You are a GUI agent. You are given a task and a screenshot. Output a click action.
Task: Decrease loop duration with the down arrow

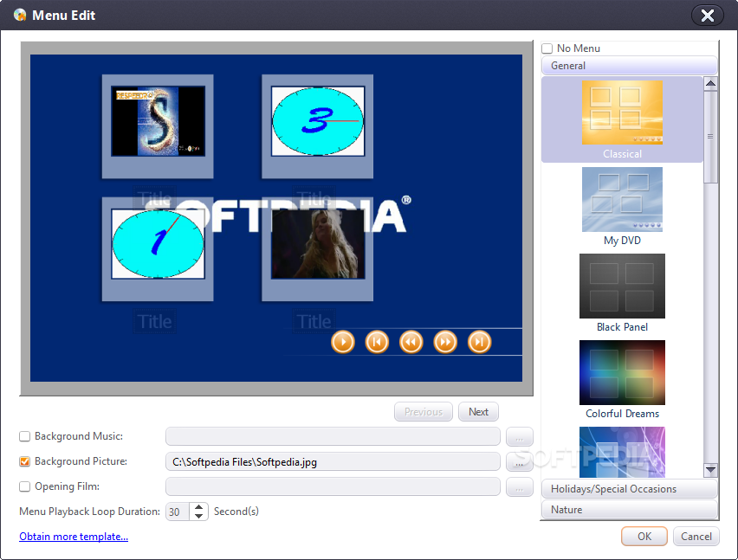click(x=198, y=516)
